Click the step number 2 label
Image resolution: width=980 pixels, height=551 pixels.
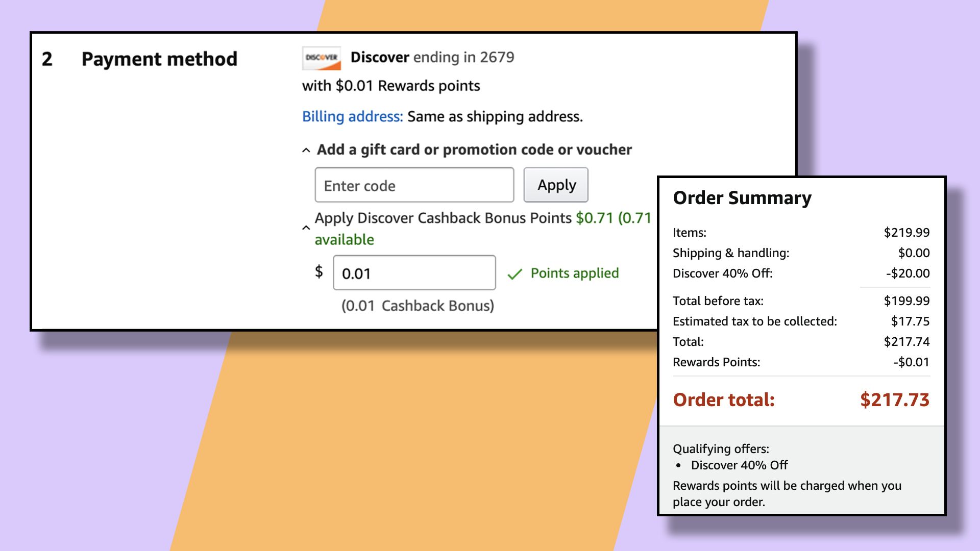pyautogui.click(x=47, y=59)
